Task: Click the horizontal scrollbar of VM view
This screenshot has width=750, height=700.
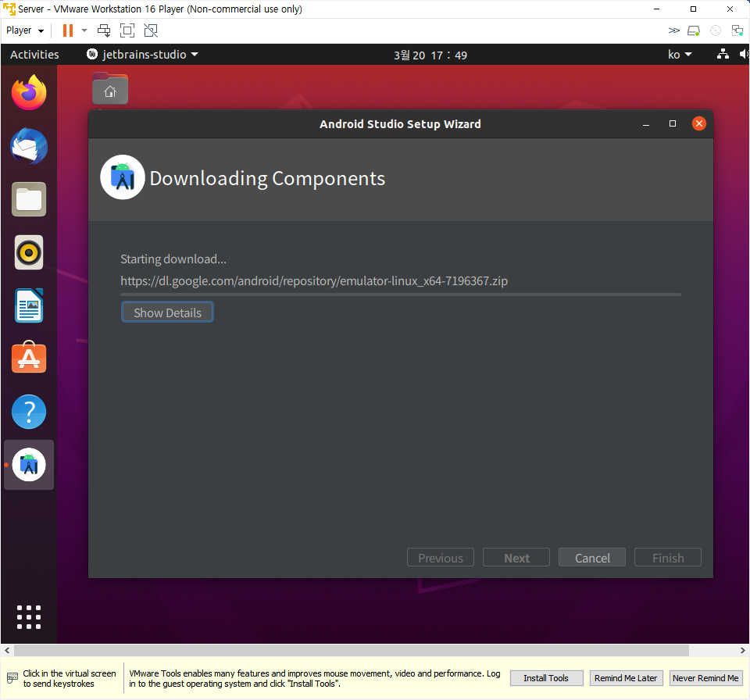Action: 352,650
